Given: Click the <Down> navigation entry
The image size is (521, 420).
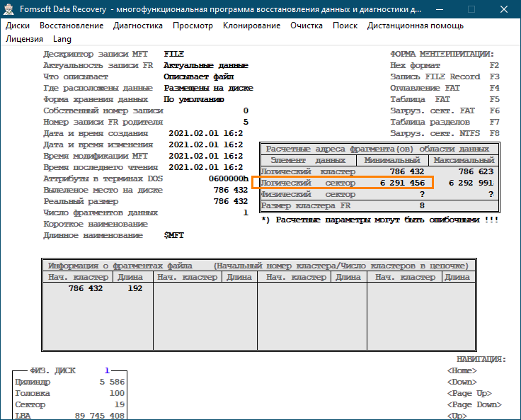Looking at the screenshot, I should coord(462,382).
